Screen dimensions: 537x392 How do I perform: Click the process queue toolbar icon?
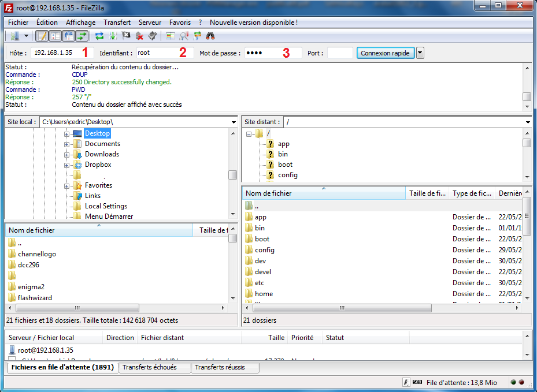click(113, 36)
